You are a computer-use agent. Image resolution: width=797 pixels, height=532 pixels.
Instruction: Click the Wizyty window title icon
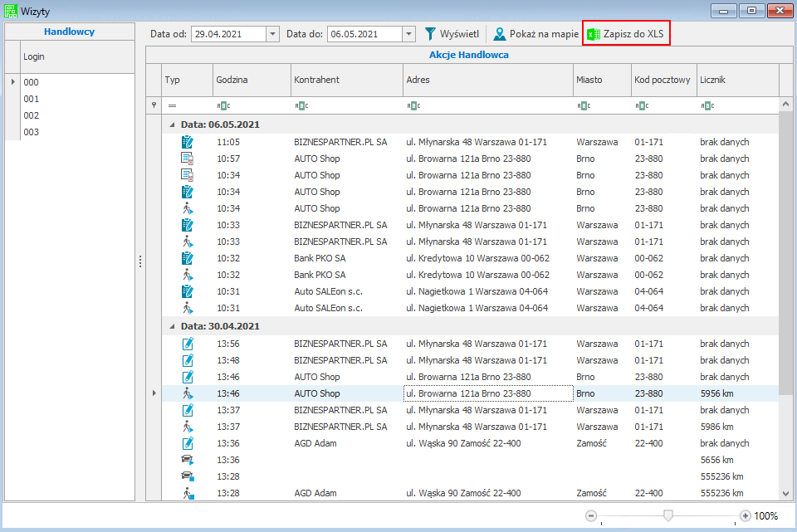coord(10,11)
